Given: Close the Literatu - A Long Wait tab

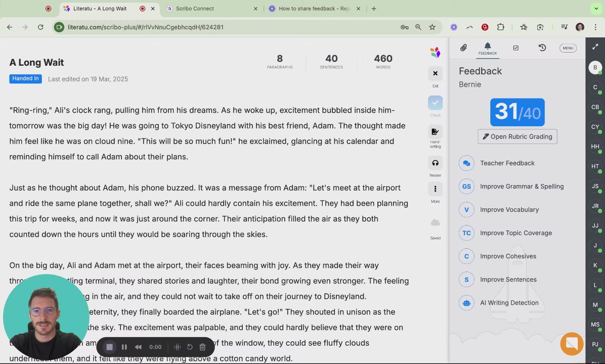Looking at the screenshot, I should point(153,9).
